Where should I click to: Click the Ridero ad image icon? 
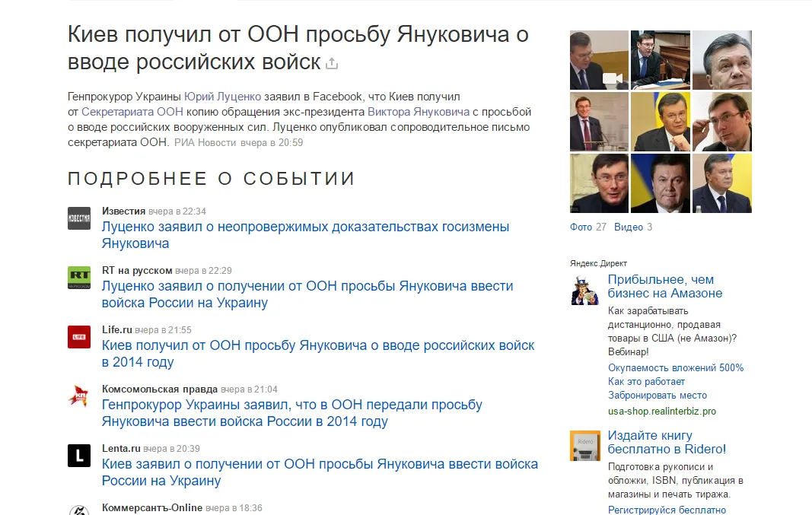pyautogui.click(x=584, y=446)
